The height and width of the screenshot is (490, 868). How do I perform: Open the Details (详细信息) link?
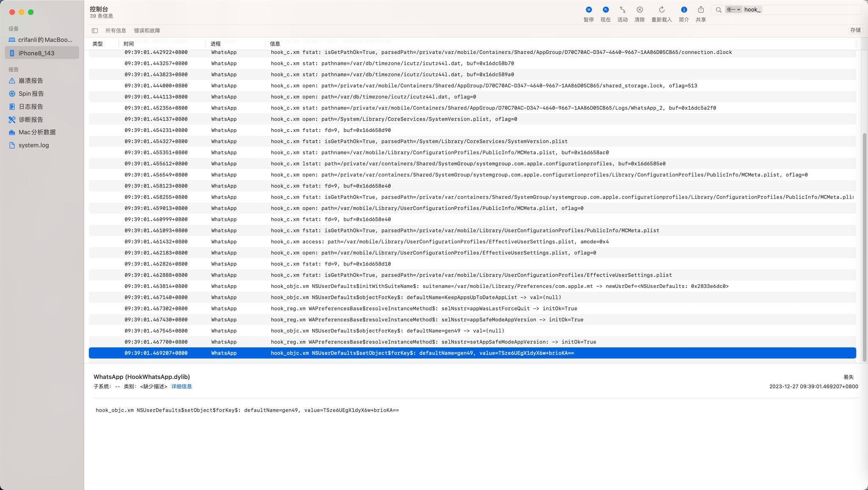tap(181, 386)
